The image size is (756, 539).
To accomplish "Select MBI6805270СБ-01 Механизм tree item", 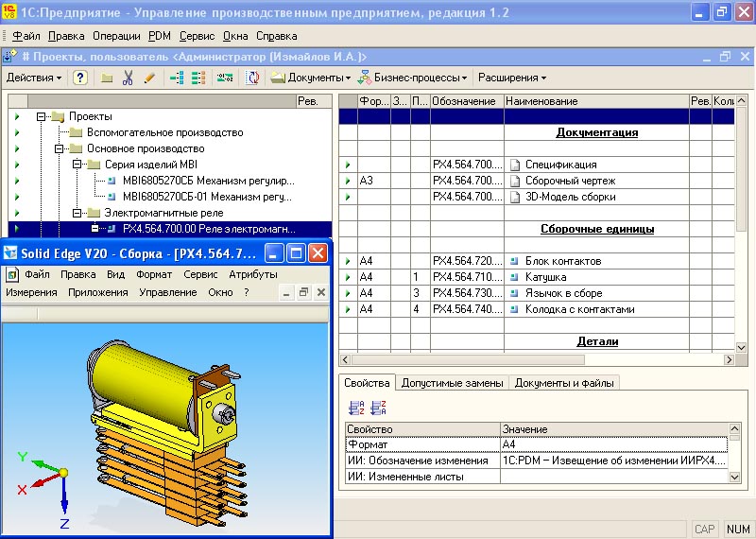I will tap(207, 197).
